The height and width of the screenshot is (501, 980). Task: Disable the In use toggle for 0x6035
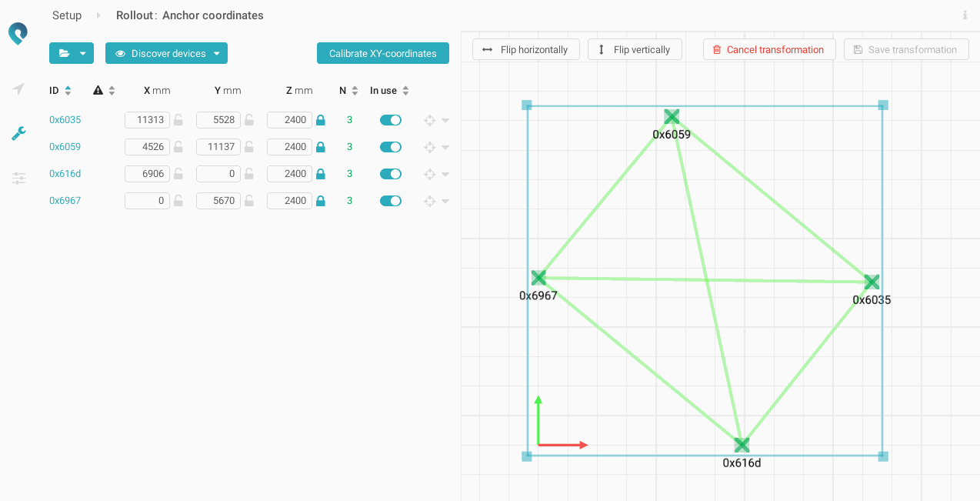391,120
